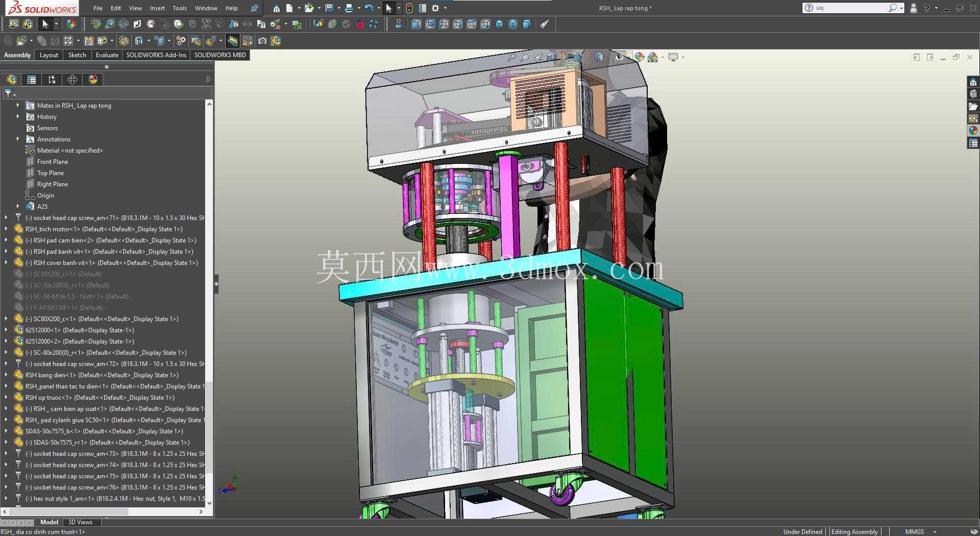Image resolution: width=980 pixels, height=536 pixels.
Task: Click the Home welcome icon in the title toolbar
Action: pyautogui.click(x=276, y=8)
